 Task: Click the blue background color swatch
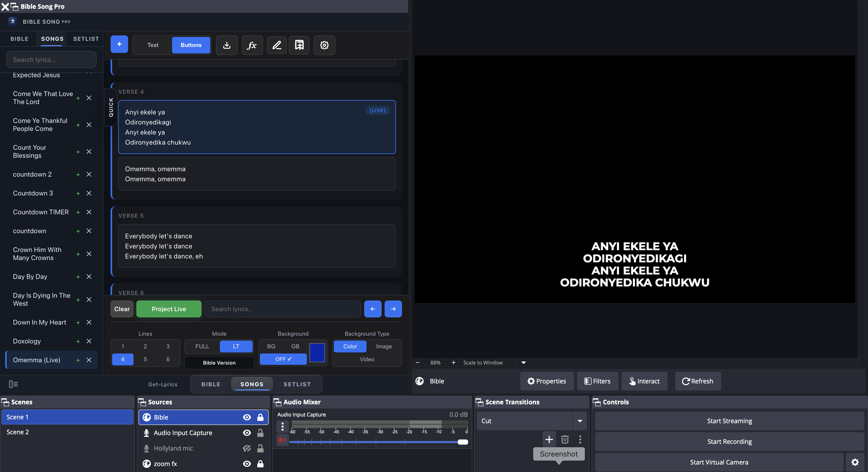(x=317, y=353)
